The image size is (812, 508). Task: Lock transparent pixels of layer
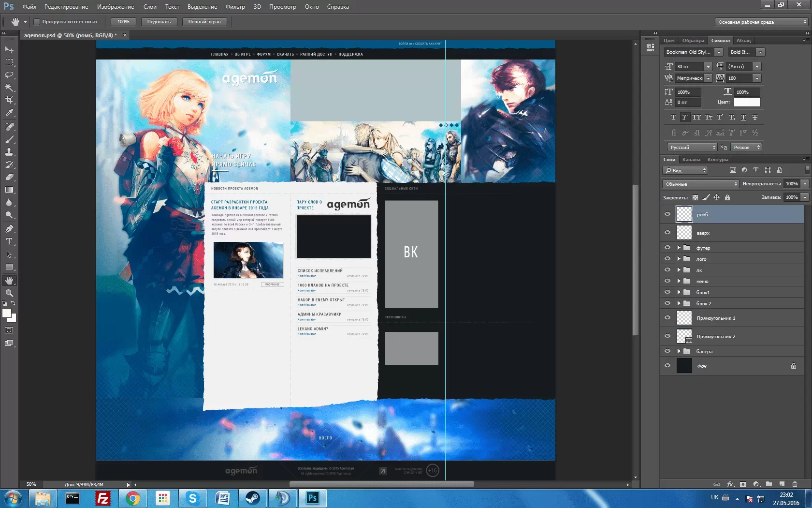coord(695,197)
